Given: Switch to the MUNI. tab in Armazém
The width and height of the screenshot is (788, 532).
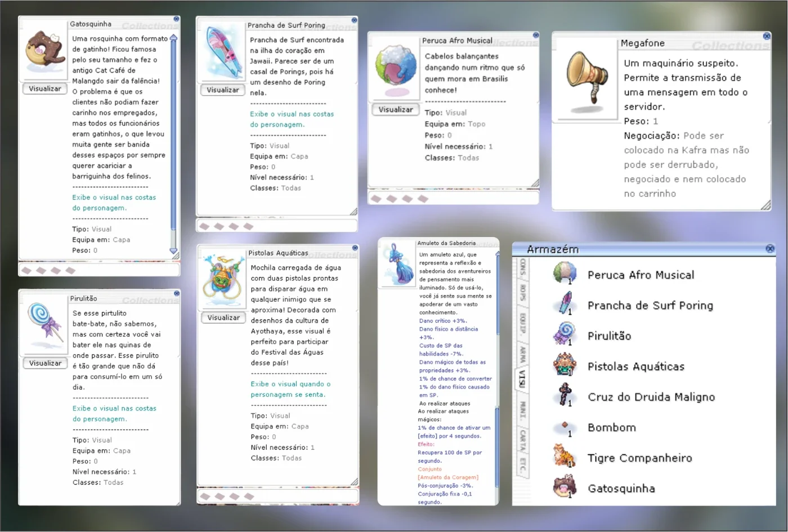Looking at the screenshot, I should (522, 410).
